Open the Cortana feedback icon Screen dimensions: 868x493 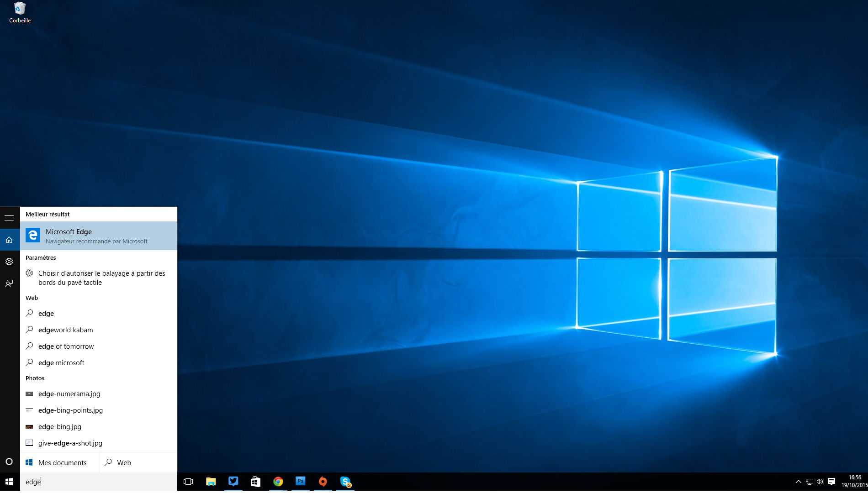point(9,283)
